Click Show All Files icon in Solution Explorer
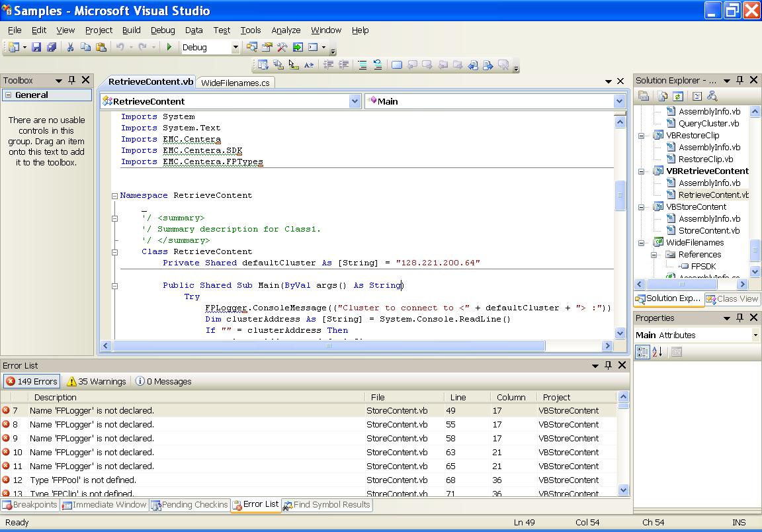The width and height of the screenshot is (762, 532). tap(662, 97)
